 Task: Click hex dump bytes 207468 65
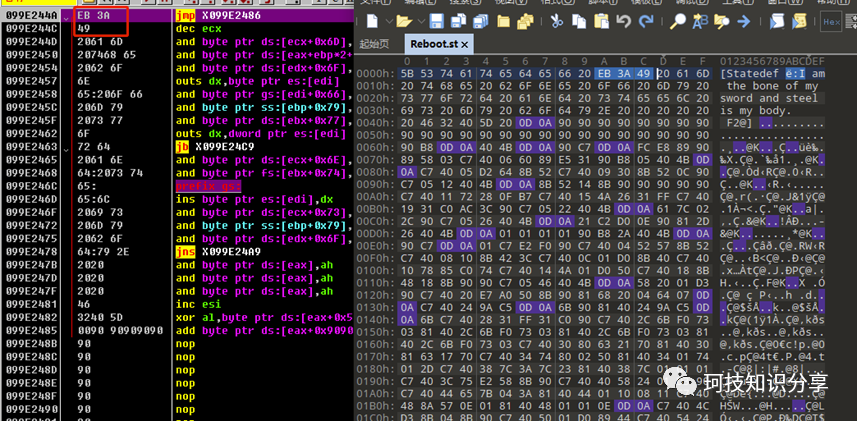tap(107, 55)
